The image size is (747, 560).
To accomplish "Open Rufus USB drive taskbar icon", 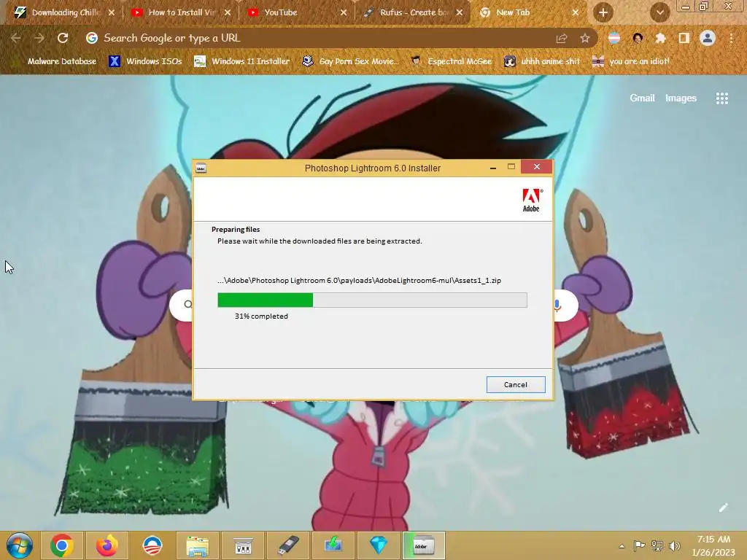I will [287, 545].
